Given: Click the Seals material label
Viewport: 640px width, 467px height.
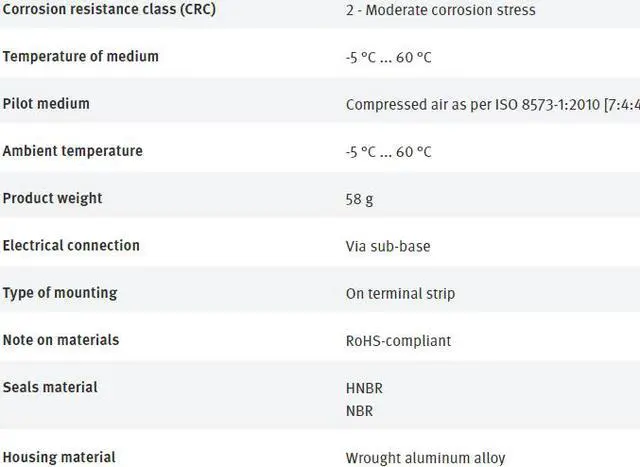Looking at the screenshot, I should (50, 387).
